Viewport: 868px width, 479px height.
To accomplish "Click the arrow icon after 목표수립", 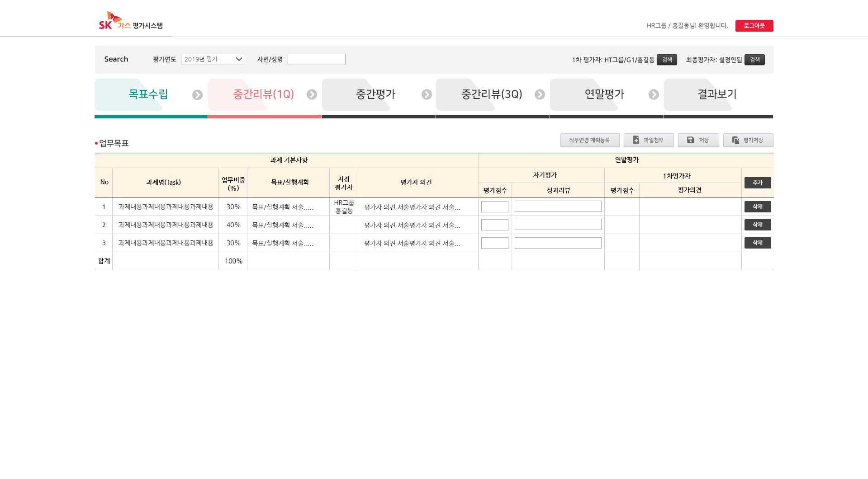I will click(197, 95).
